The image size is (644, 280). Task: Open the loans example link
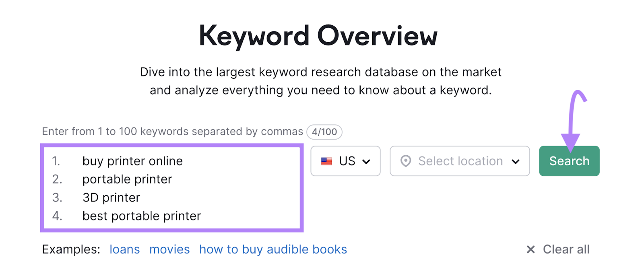coord(124,249)
